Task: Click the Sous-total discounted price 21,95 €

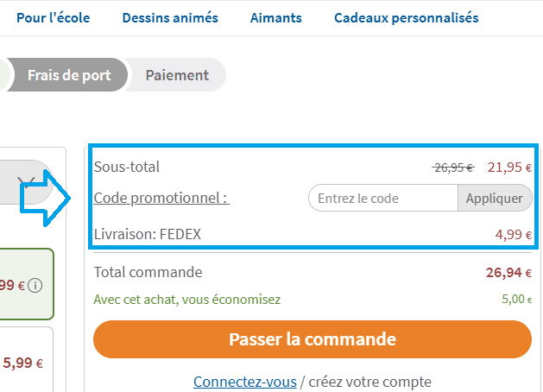Action: (x=509, y=168)
